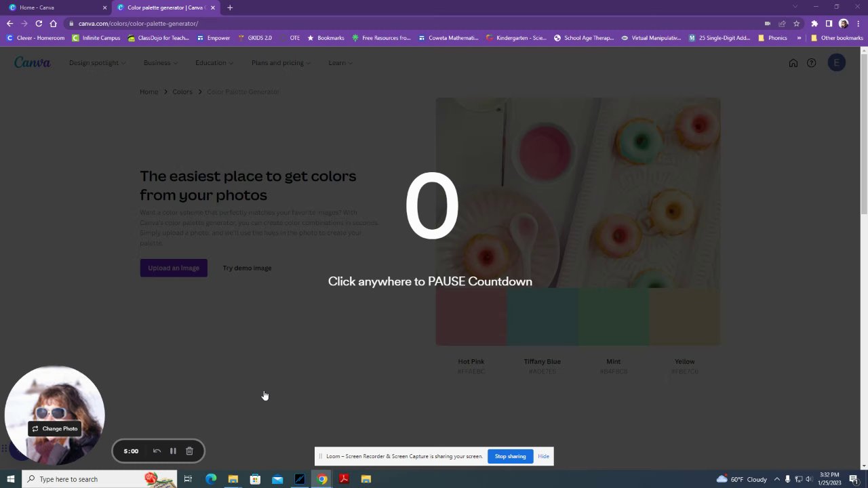Open Virtual Manipulatives bookmark

coord(651,38)
